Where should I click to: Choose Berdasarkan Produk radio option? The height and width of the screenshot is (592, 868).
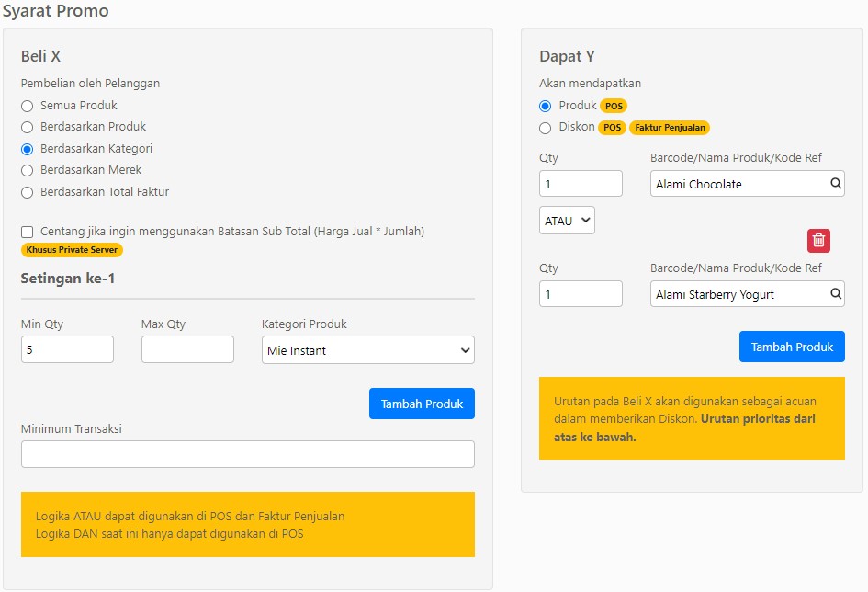pos(28,128)
